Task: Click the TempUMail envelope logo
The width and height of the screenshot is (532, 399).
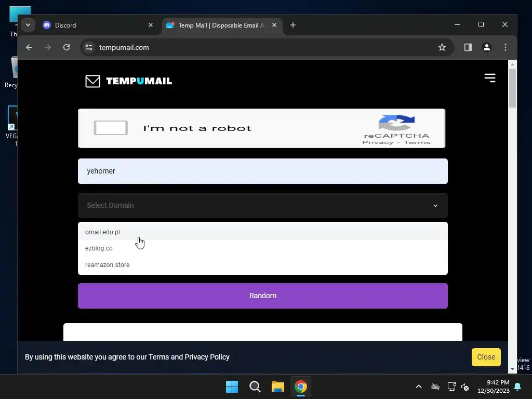Action: tap(92, 81)
